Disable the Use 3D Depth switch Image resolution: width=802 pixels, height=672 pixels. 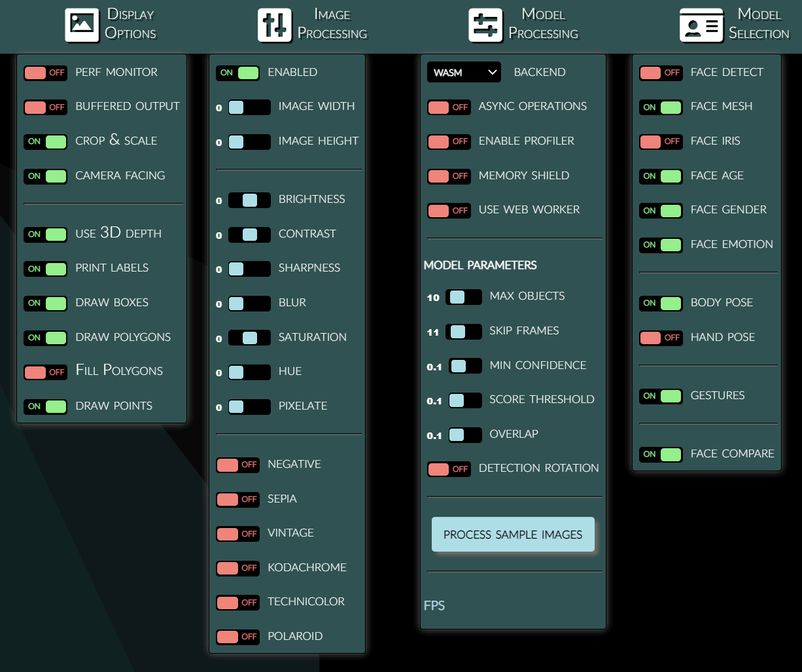click(x=45, y=234)
